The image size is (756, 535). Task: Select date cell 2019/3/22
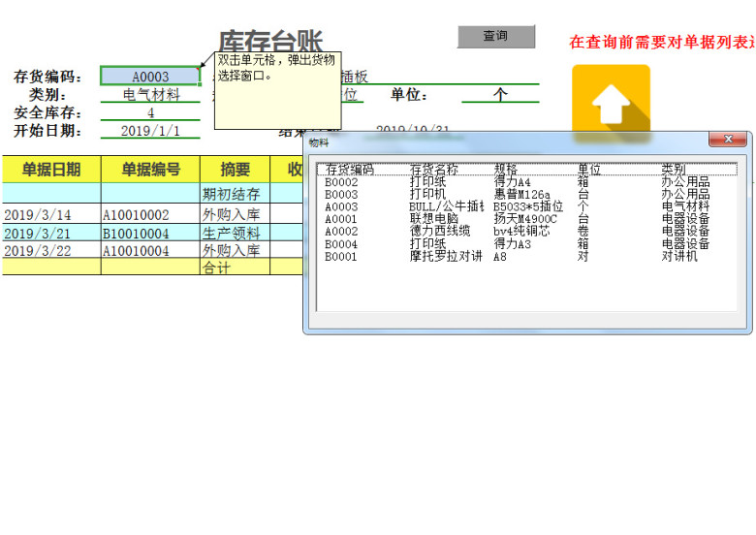pyautogui.click(x=51, y=251)
